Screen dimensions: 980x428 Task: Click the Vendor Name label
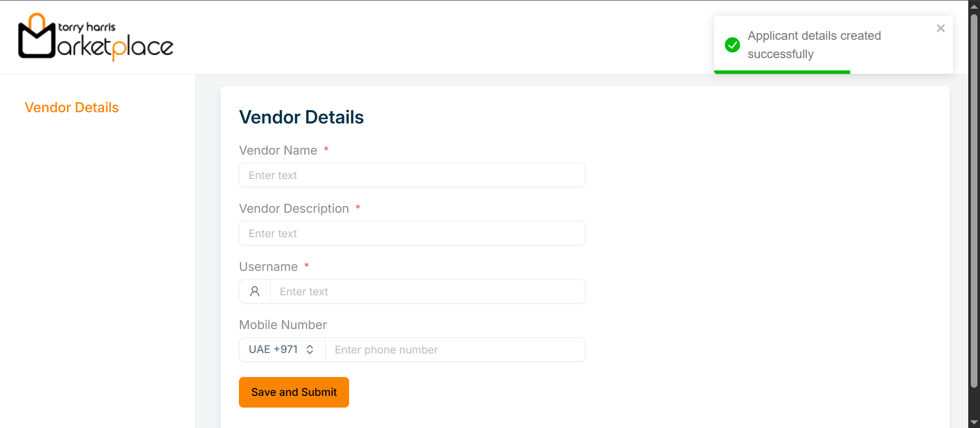(x=278, y=150)
